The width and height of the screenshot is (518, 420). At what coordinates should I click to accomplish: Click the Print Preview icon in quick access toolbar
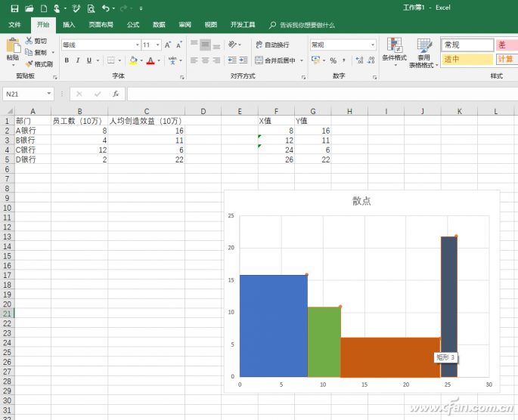point(91,8)
